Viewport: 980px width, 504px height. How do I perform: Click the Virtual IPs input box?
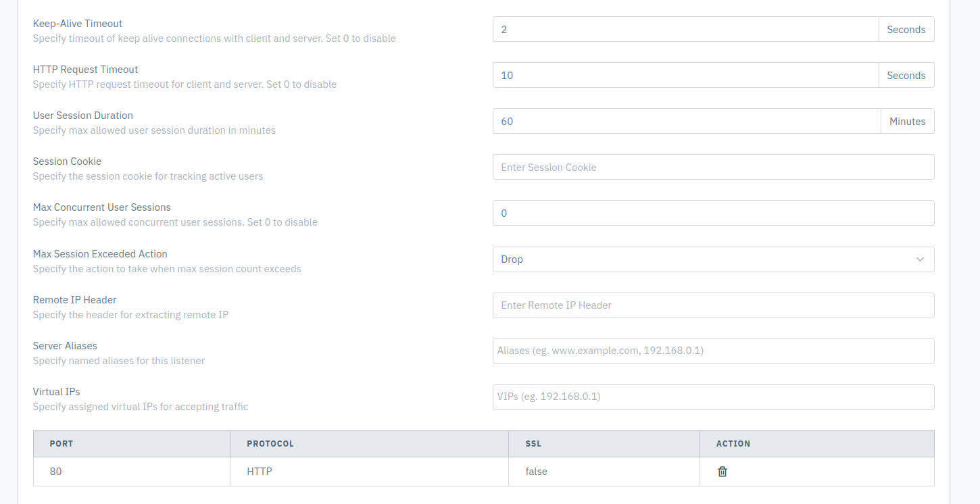[713, 397]
